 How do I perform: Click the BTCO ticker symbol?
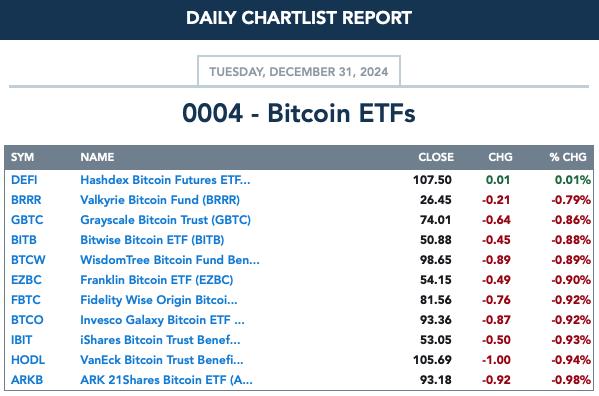coord(27,320)
